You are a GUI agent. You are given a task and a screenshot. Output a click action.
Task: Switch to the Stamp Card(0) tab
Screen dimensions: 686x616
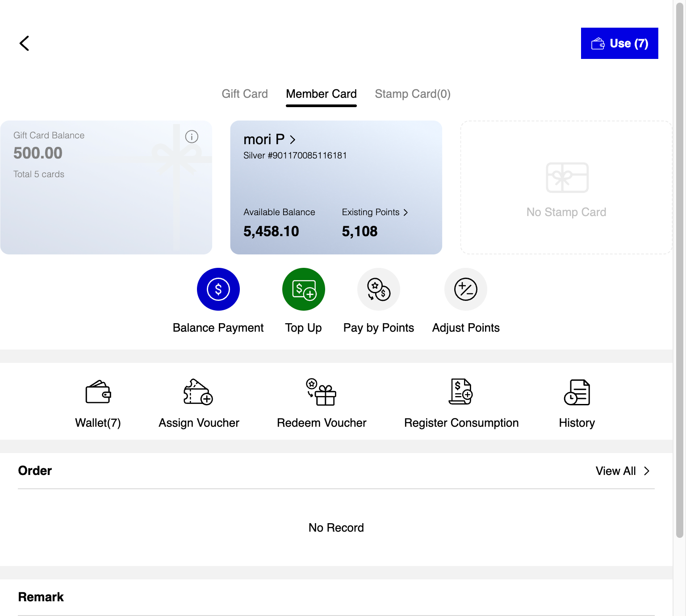pos(413,94)
